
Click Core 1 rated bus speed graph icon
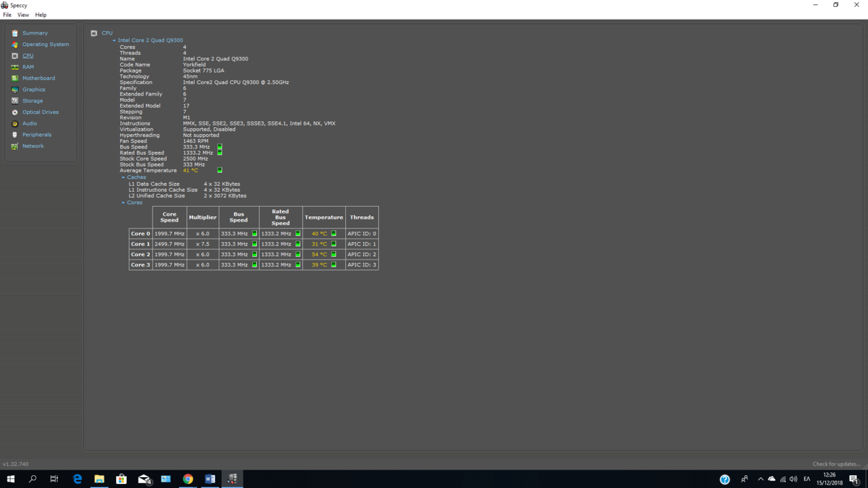click(298, 244)
